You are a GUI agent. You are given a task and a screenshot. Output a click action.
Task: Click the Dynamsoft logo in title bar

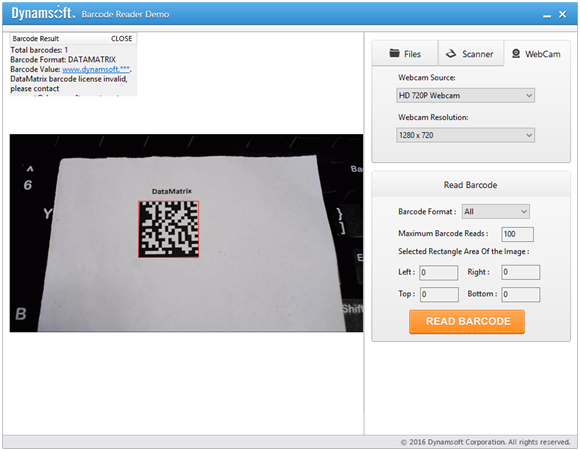(x=43, y=13)
